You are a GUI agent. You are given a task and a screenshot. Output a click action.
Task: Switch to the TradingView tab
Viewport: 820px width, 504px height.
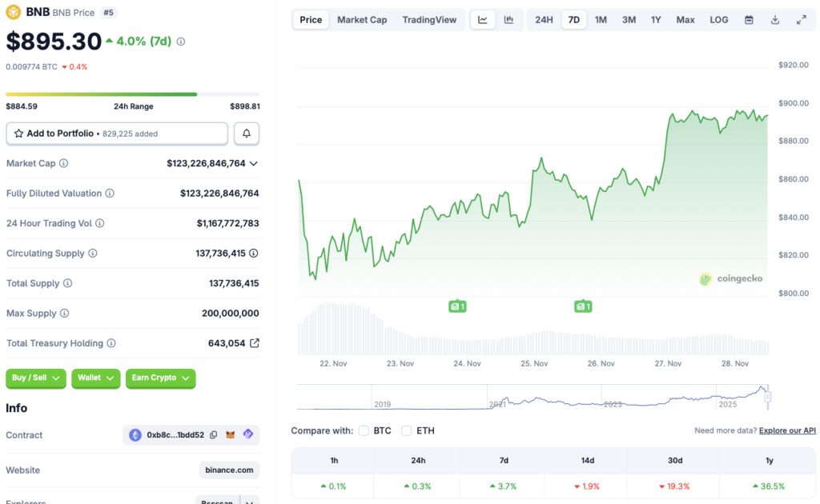click(430, 19)
